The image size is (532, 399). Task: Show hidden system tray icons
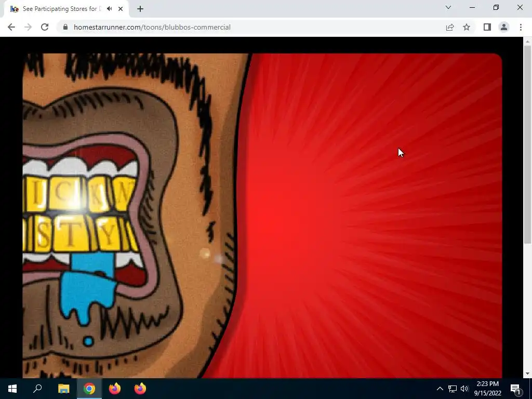click(440, 389)
